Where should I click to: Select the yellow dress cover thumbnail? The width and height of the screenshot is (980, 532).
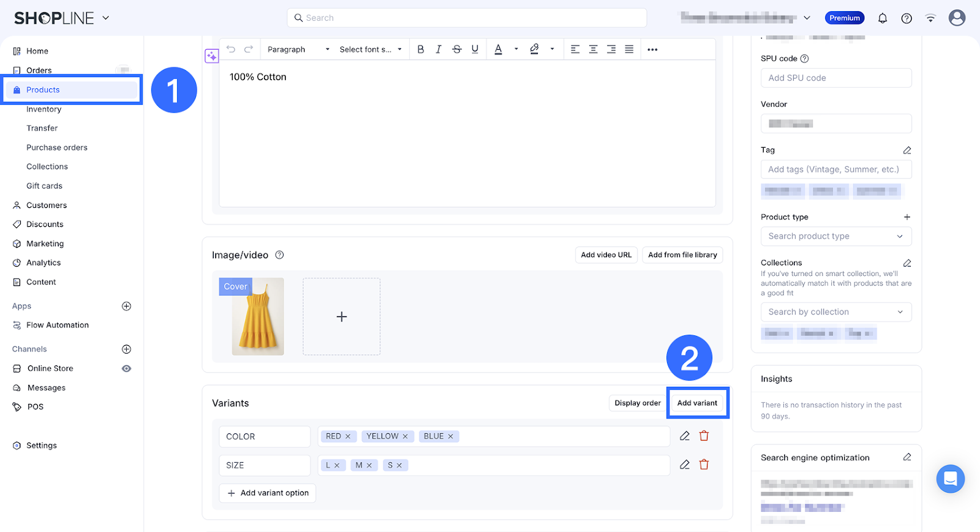point(258,316)
